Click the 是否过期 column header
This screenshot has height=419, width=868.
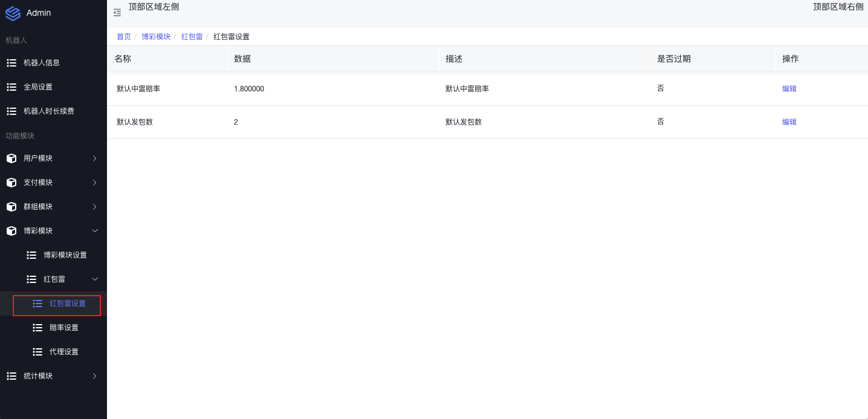click(673, 59)
